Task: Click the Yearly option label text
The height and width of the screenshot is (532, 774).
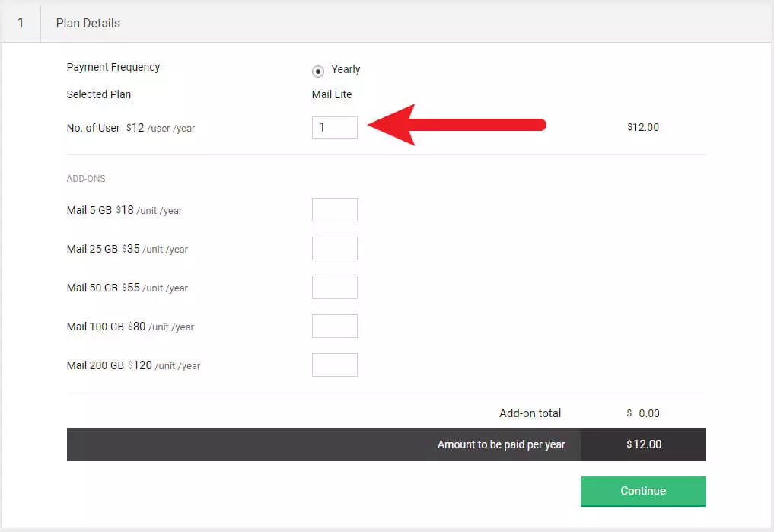Action: click(x=346, y=69)
